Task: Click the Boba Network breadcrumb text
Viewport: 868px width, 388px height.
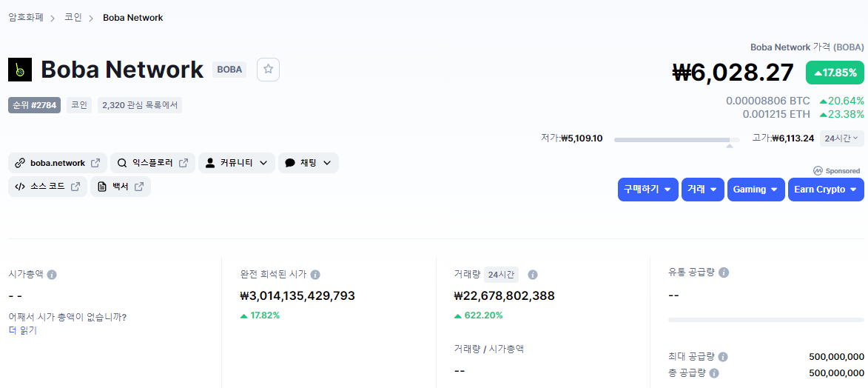Action: tap(133, 18)
